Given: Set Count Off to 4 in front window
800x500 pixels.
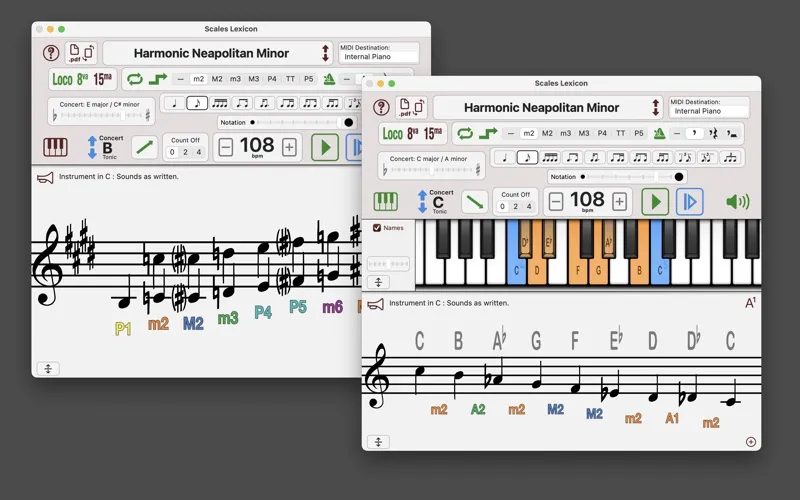Looking at the screenshot, I should [529, 206].
